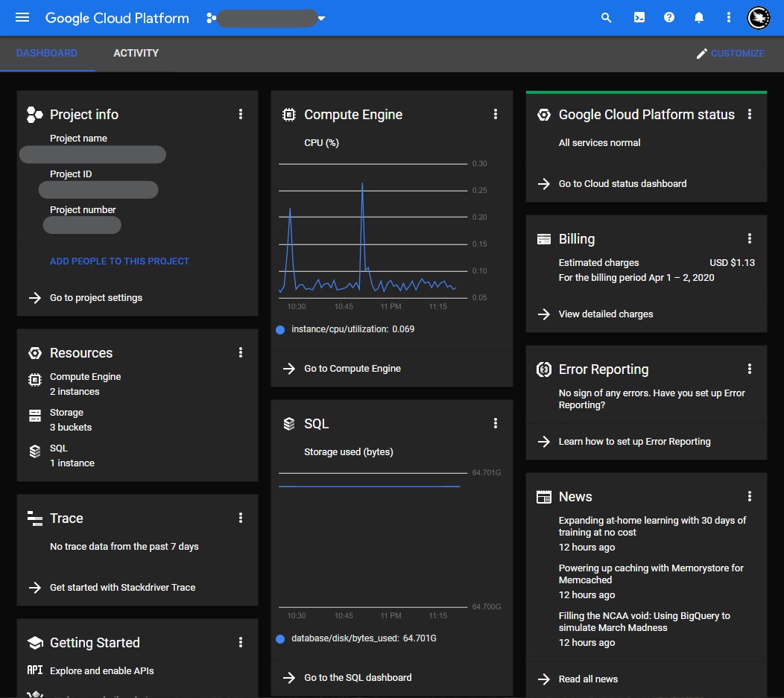Click the Compute Engine card header icon
The height and width of the screenshot is (698, 784).
click(x=289, y=115)
